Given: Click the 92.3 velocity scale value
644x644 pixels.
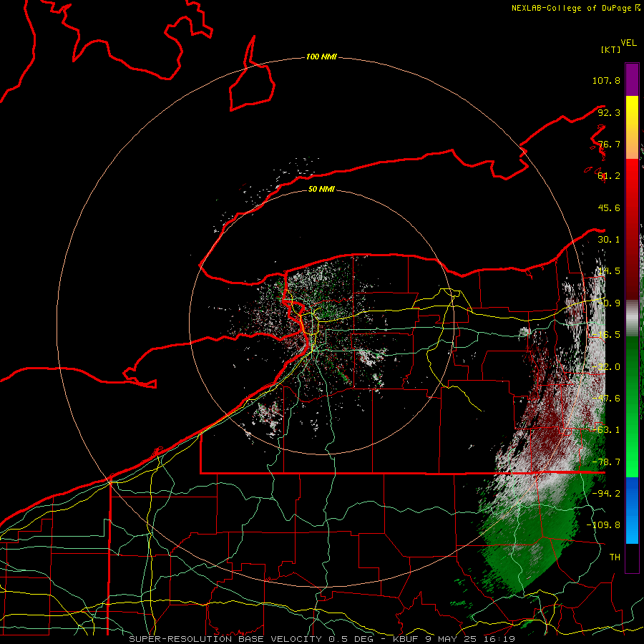Looking at the screenshot, I should 609,112.
